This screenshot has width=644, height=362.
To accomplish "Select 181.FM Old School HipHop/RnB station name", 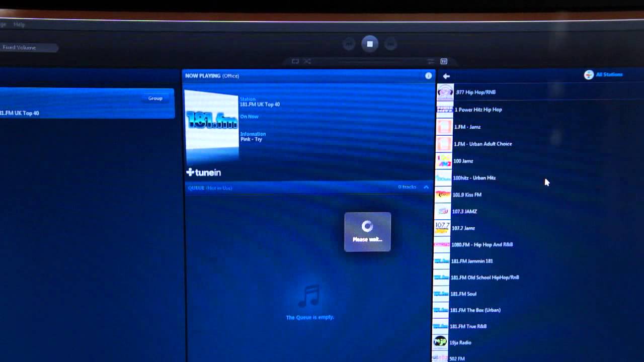I will tap(485, 277).
